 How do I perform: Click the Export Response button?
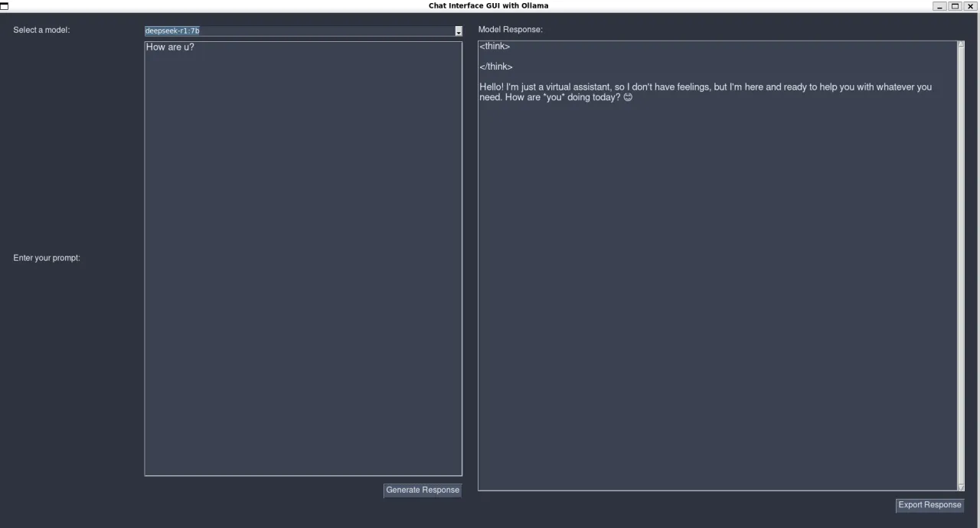point(929,505)
